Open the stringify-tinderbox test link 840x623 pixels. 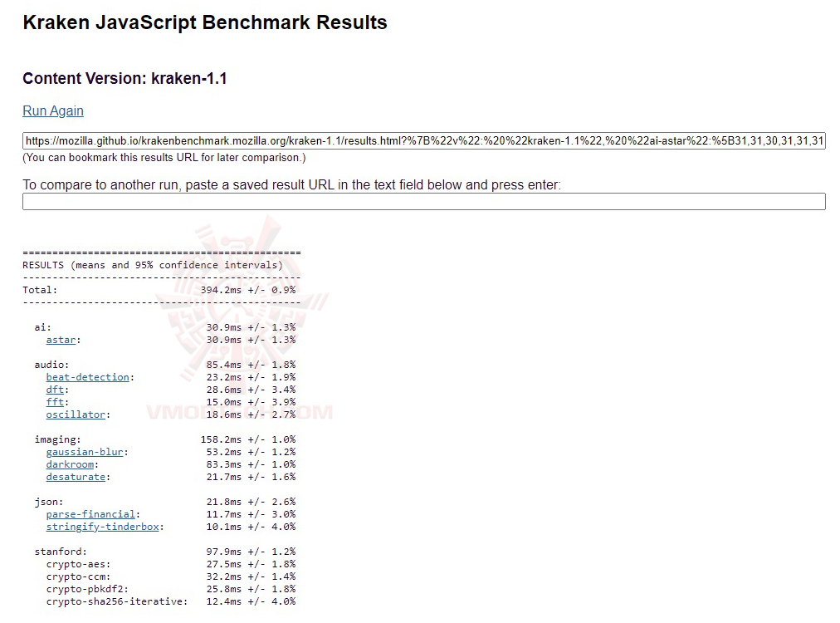pos(102,527)
